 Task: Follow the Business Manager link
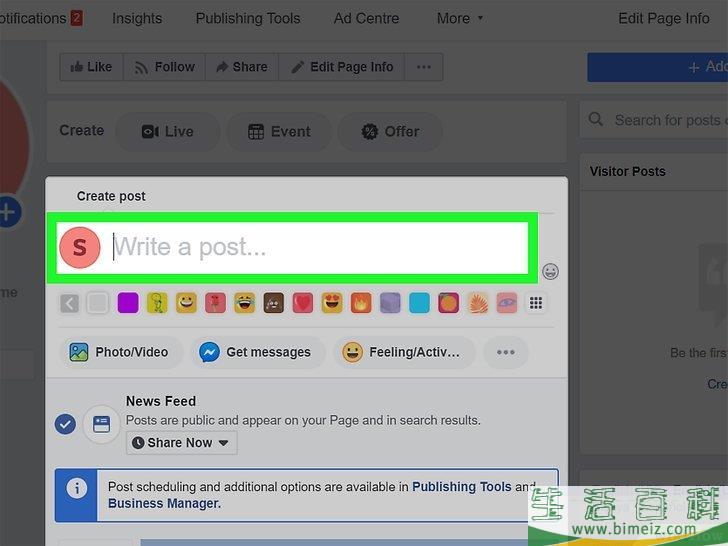(x=164, y=503)
